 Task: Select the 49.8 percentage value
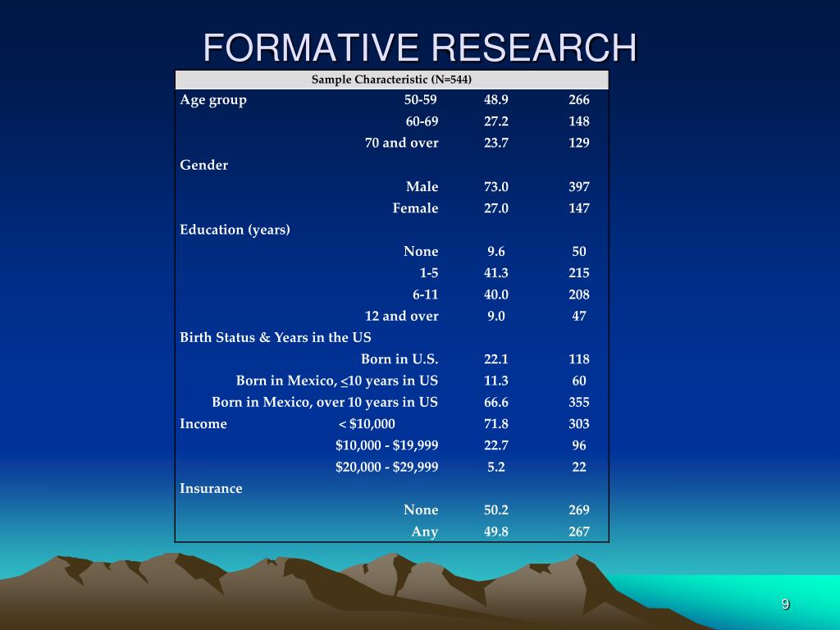pos(496,532)
